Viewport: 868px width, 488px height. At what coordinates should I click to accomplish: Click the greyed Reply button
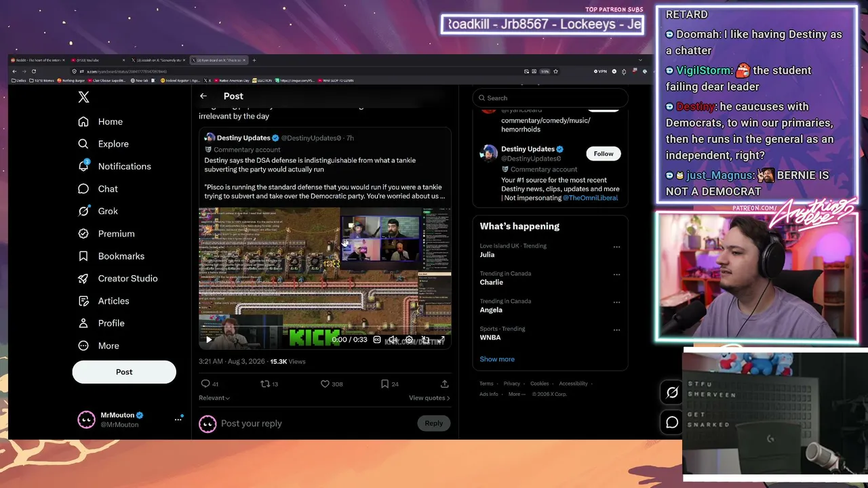pos(434,424)
